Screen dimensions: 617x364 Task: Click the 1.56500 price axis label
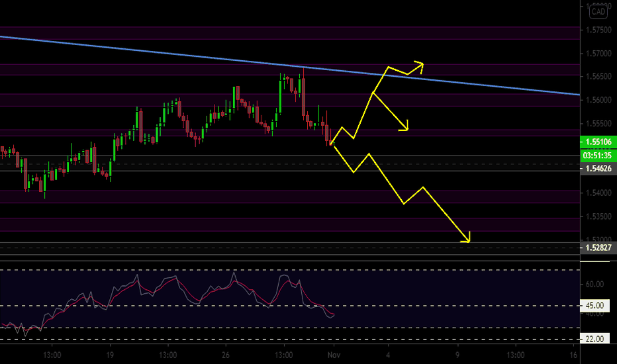click(598, 76)
